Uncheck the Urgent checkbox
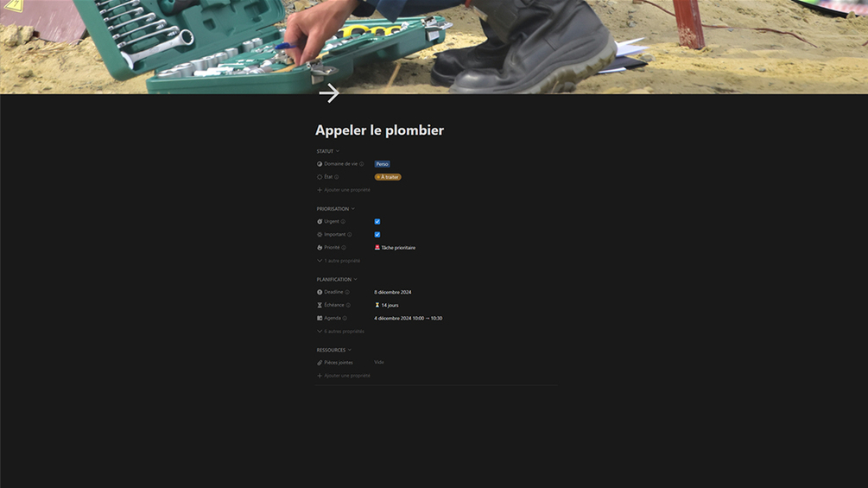868x488 pixels. pos(377,221)
